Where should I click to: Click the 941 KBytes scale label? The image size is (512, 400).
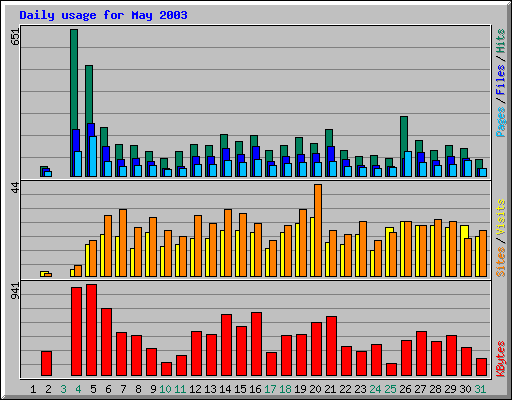point(15,291)
